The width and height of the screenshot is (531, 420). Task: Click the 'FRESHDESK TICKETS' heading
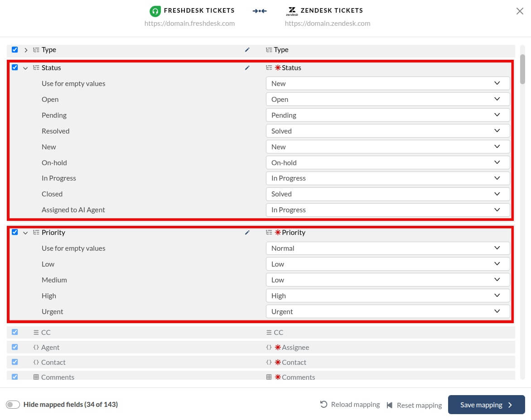[199, 10]
